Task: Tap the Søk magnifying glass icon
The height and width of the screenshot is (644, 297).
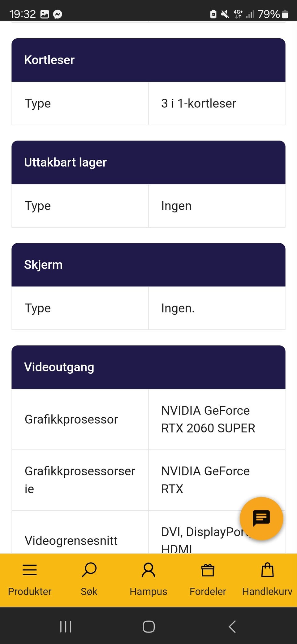Action: pyautogui.click(x=89, y=570)
